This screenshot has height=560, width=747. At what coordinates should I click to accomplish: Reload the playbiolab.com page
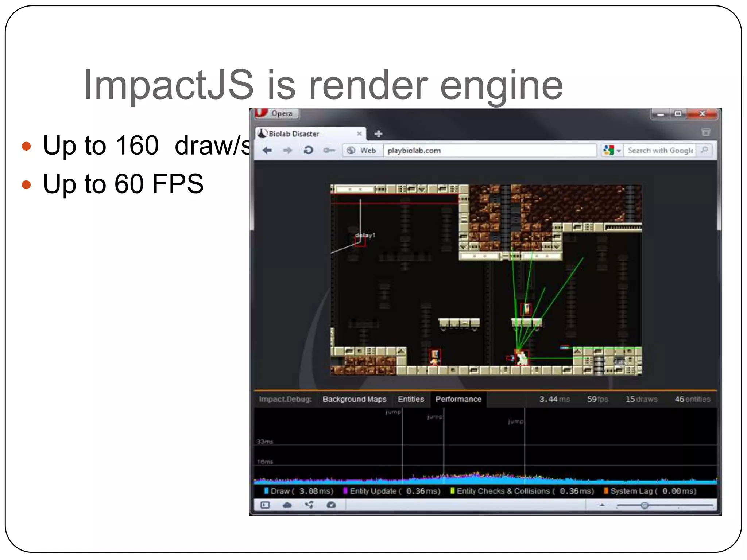pyautogui.click(x=308, y=150)
